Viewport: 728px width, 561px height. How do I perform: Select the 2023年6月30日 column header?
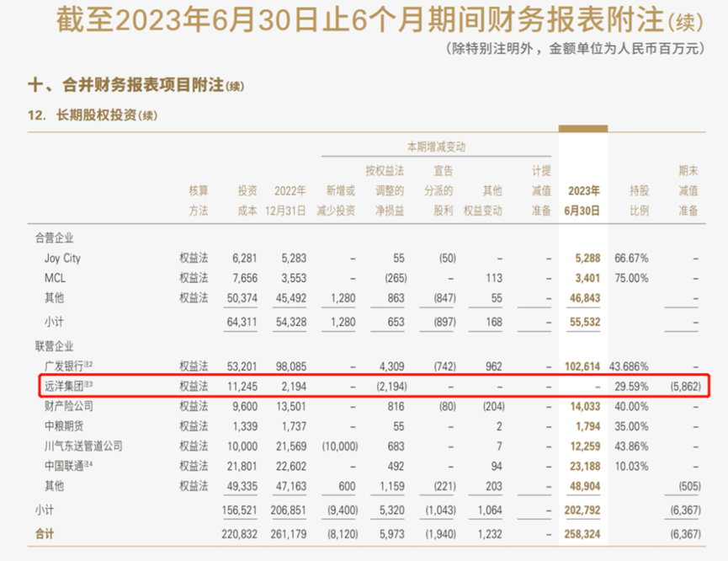pos(582,200)
